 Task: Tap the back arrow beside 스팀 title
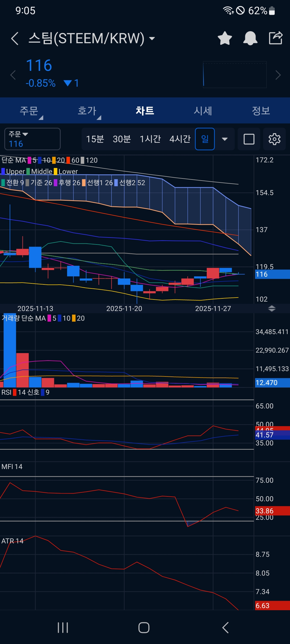(x=15, y=38)
